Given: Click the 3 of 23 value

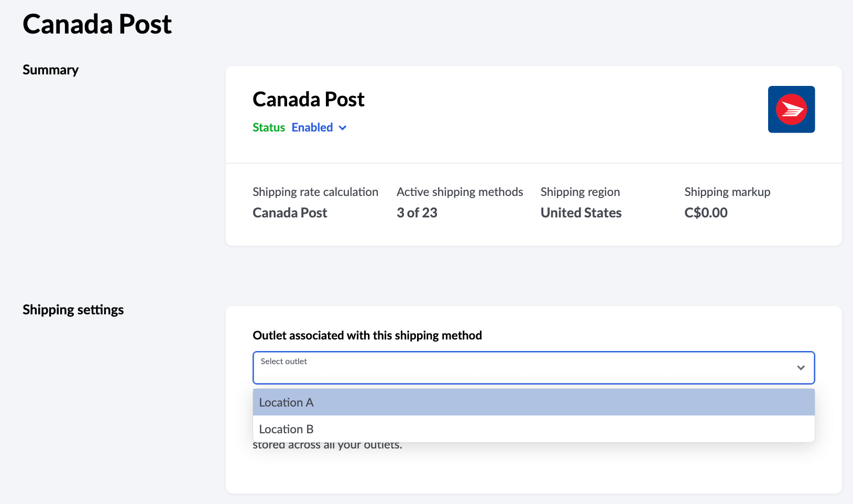Looking at the screenshot, I should [x=417, y=213].
